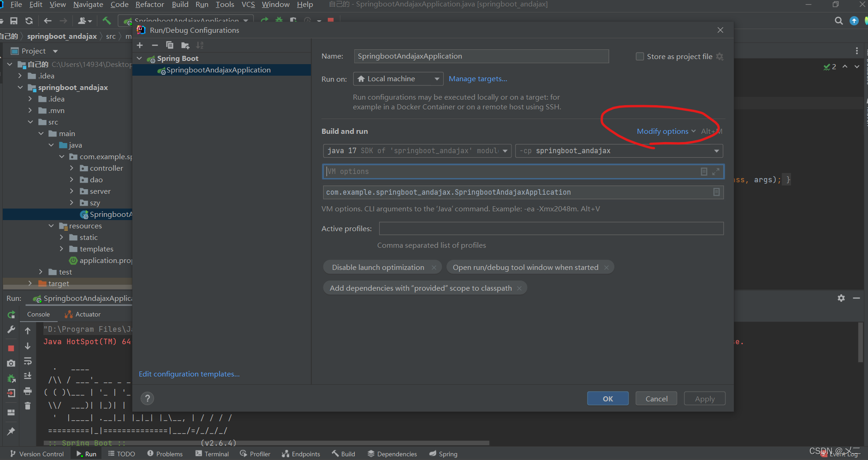The image size is (868, 460).
Task: Open Edit configuration templates link
Action: (x=189, y=374)
